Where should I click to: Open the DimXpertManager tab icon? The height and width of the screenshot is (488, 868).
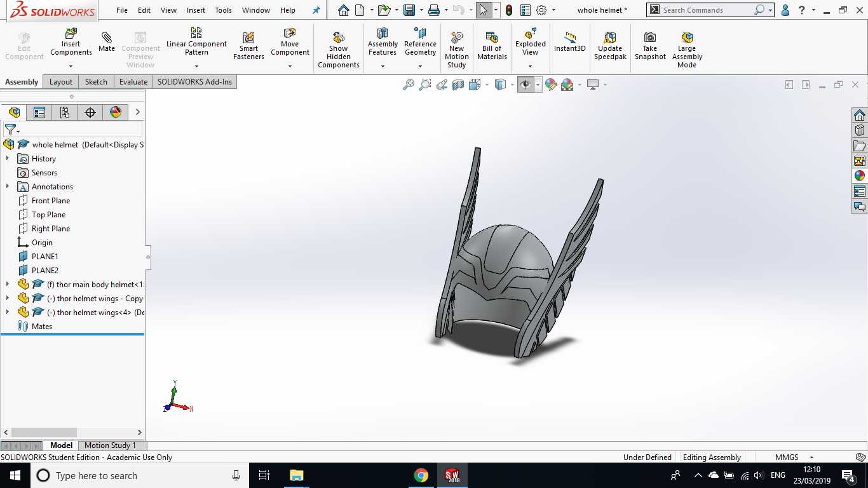(90, 112)
